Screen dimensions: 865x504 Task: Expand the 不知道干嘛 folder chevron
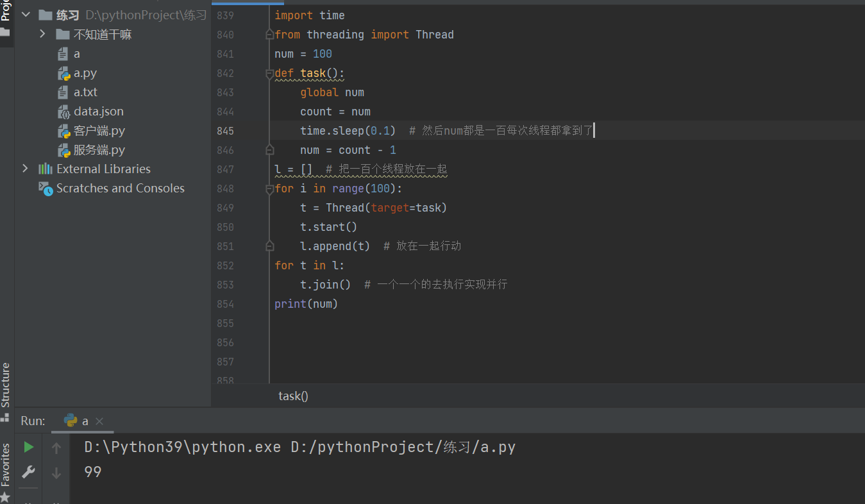click(42, 34)
